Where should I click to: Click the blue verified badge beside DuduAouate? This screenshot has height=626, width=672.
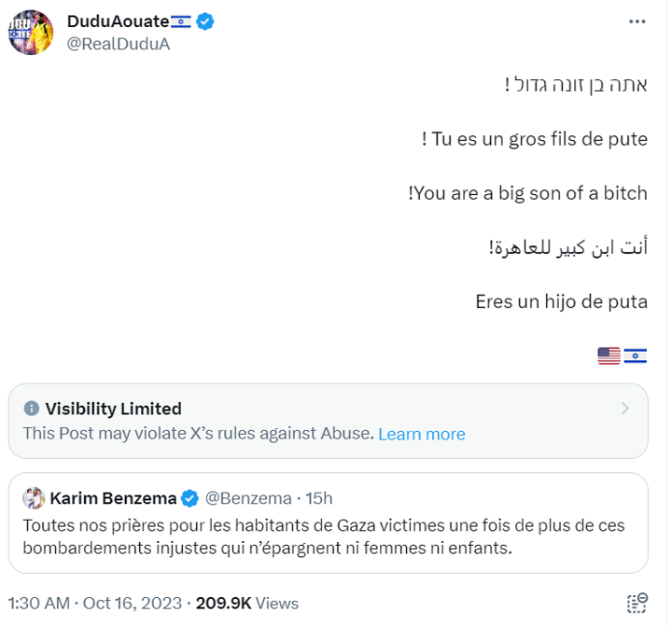point(204,21)
